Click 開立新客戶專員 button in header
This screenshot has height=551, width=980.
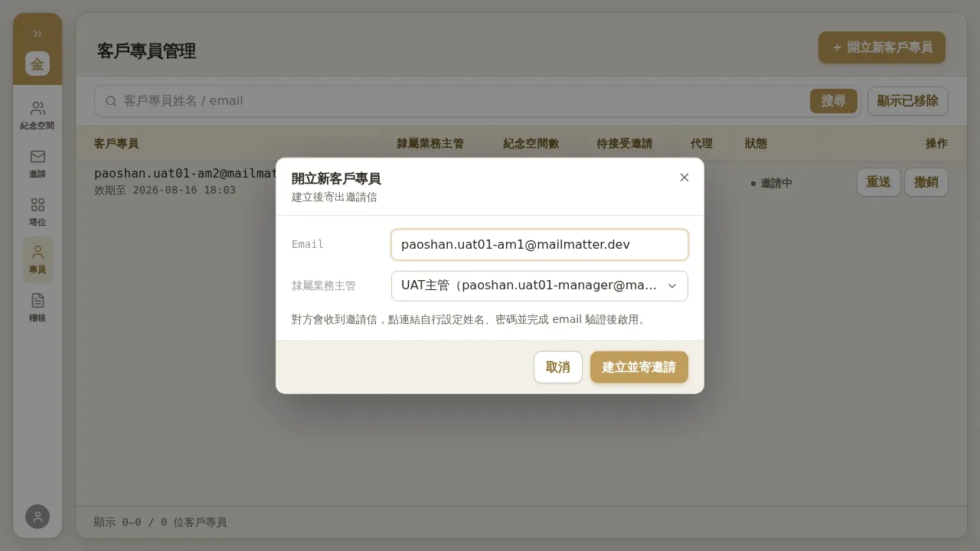(x=882, y=47)
